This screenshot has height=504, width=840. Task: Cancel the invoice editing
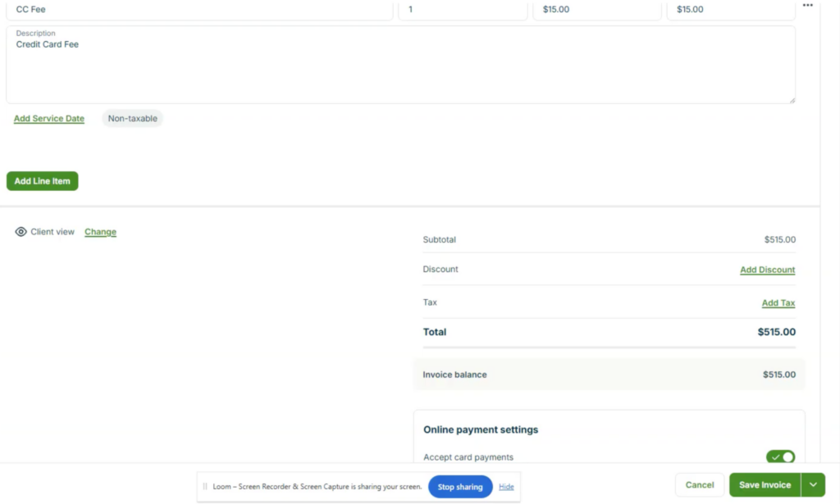(700, 484)
